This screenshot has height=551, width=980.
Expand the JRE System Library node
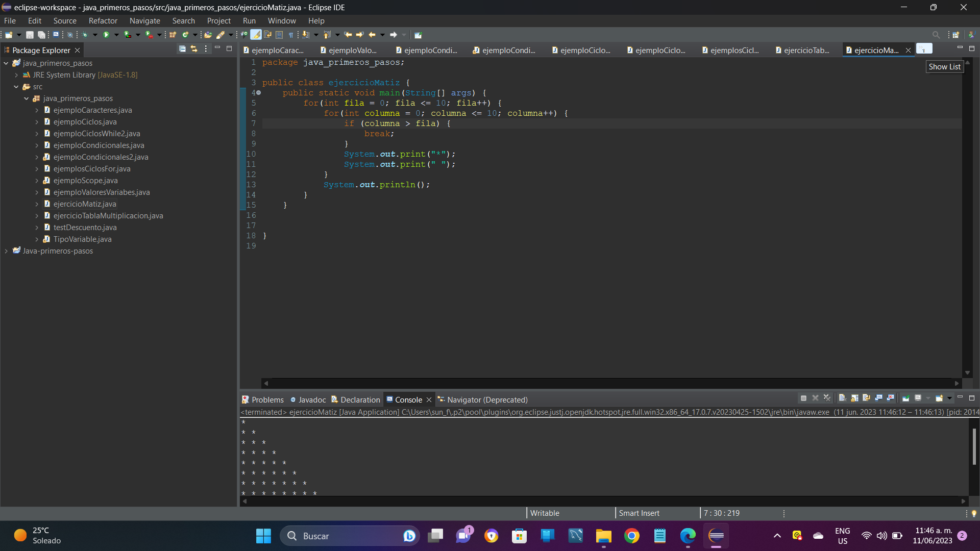click(16, 74)
